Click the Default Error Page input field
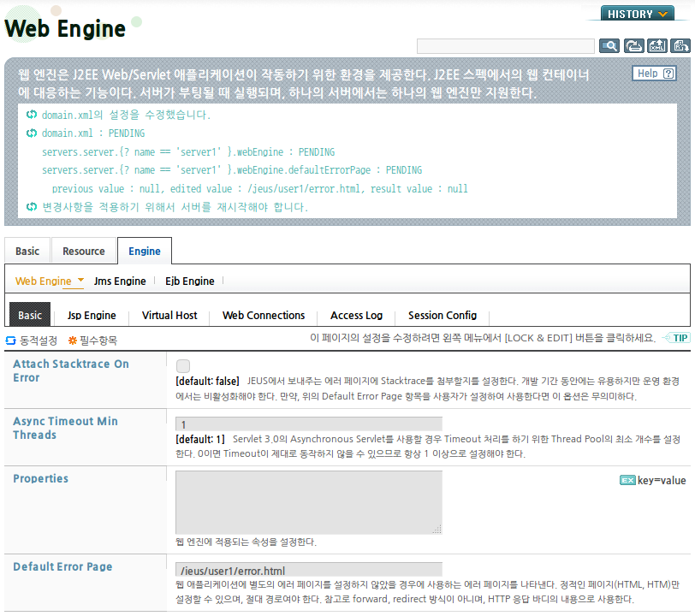 point(309,570)
